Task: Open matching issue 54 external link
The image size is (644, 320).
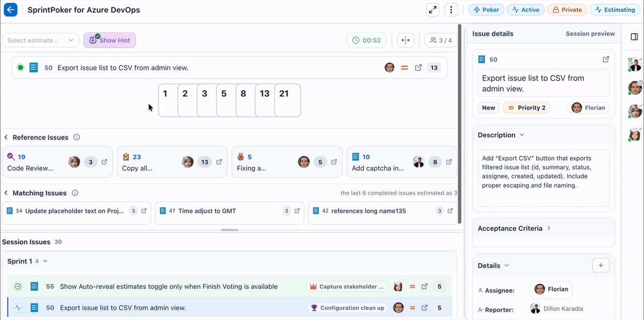Action: pos(144,211)
